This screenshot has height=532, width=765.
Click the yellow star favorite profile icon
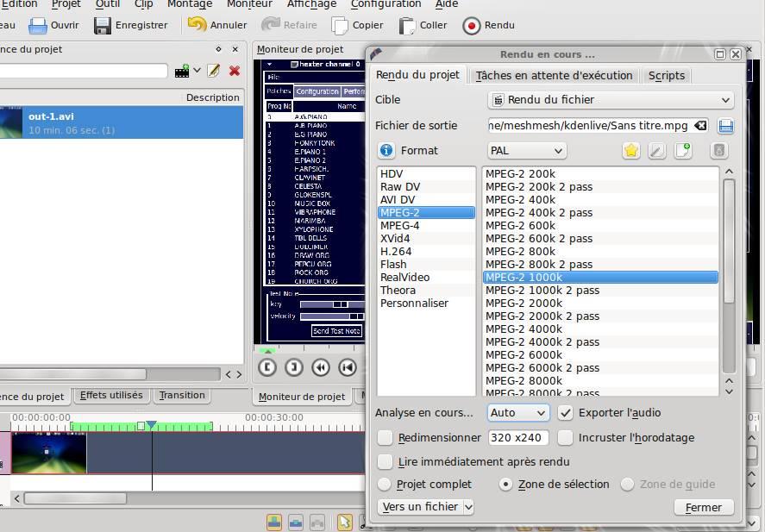[631, 151]
